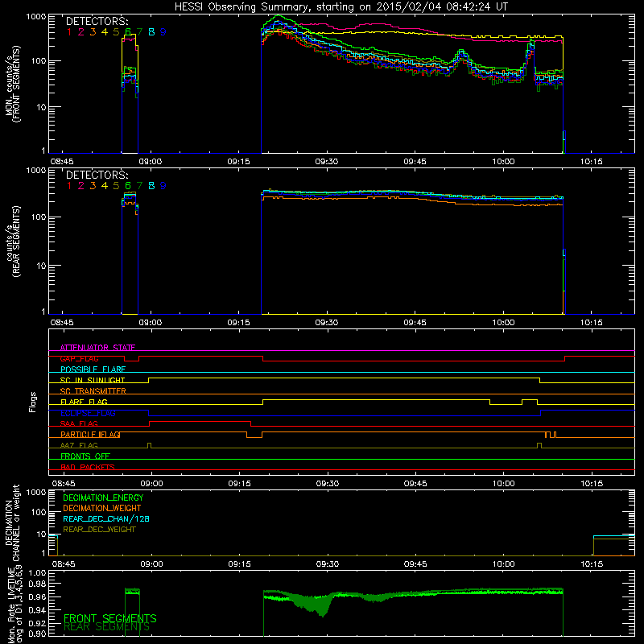This screenshot has height=644, width=644.
Task: Click the DECIMATION_ENERGY legend entry
Action: pyautogui.click(x=103, y=497)
